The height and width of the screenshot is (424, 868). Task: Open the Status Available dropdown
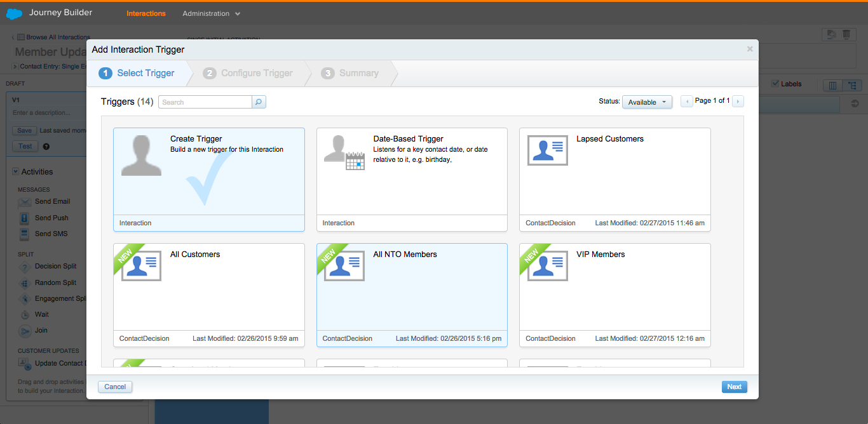647,102
